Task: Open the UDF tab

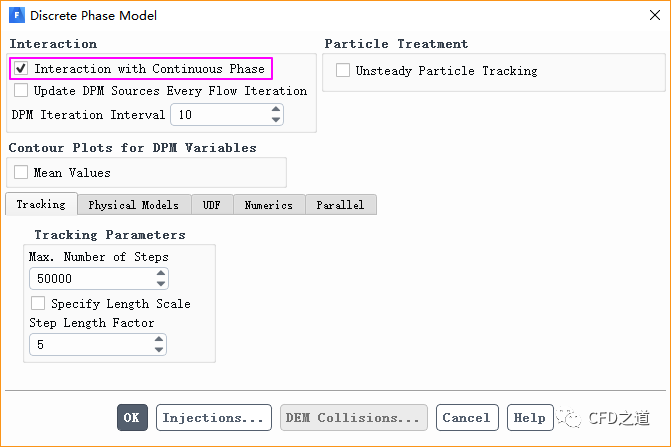Action: (x=211, y=205)
